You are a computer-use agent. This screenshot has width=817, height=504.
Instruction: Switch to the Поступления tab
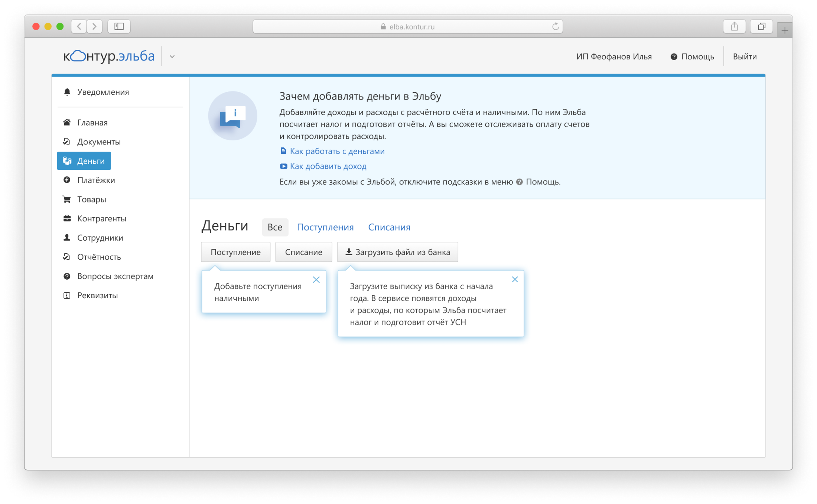pos(325,227)
